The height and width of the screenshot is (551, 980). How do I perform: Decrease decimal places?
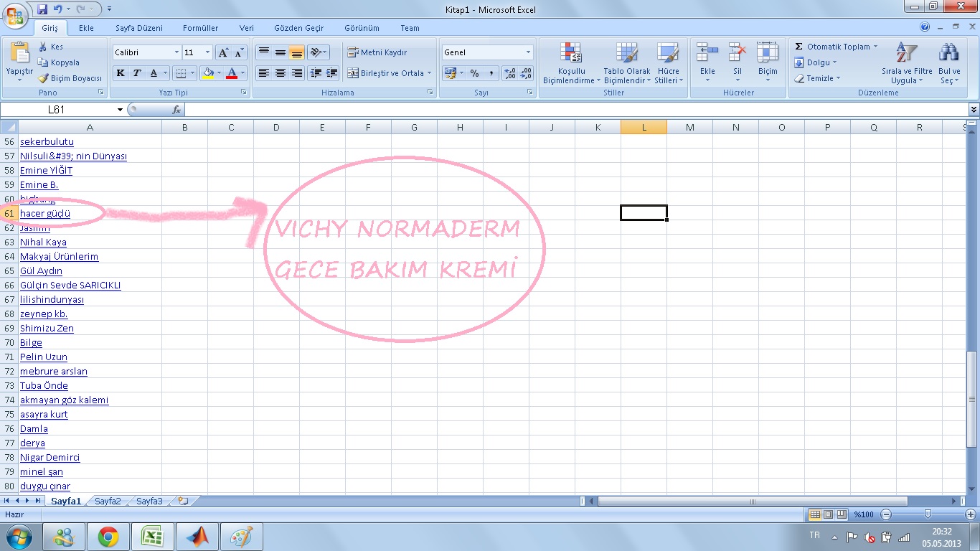tap(526, 73)
